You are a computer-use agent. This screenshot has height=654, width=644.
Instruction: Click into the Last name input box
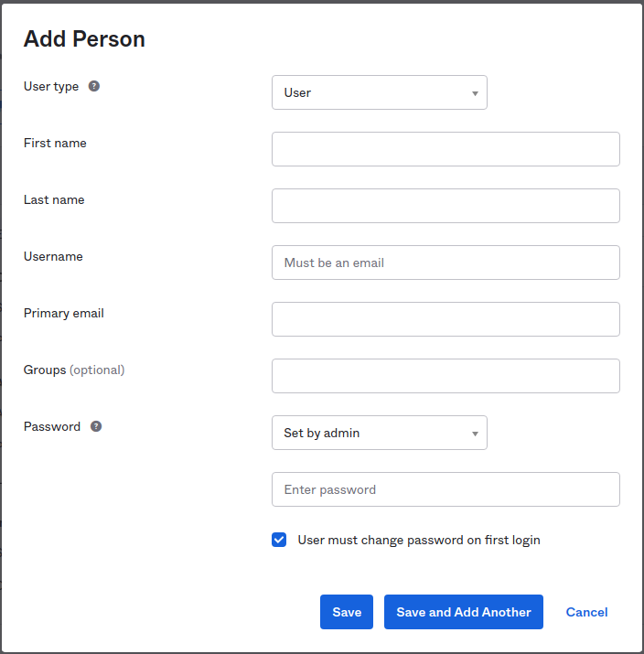pyautogui.click(x=445, y=206)
